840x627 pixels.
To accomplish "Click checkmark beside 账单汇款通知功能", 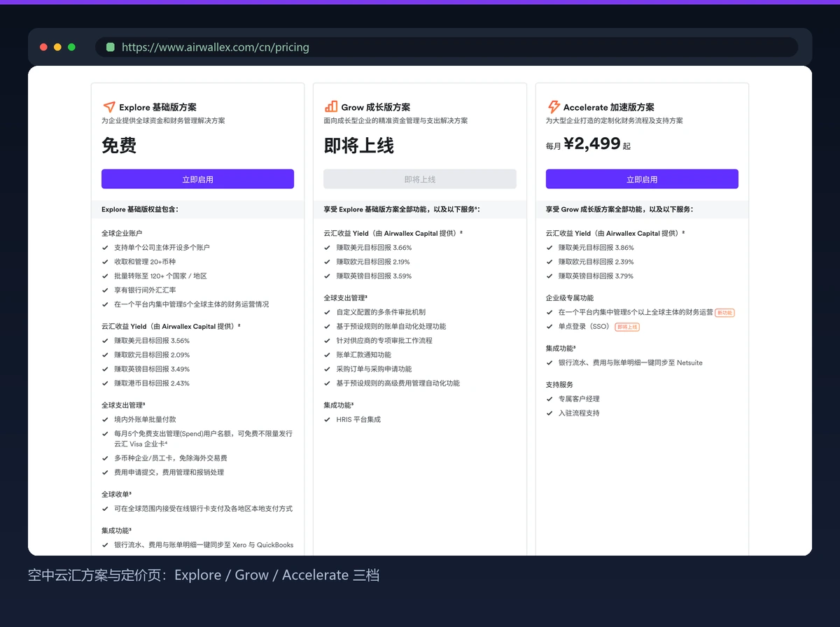I will click(328, 355).
